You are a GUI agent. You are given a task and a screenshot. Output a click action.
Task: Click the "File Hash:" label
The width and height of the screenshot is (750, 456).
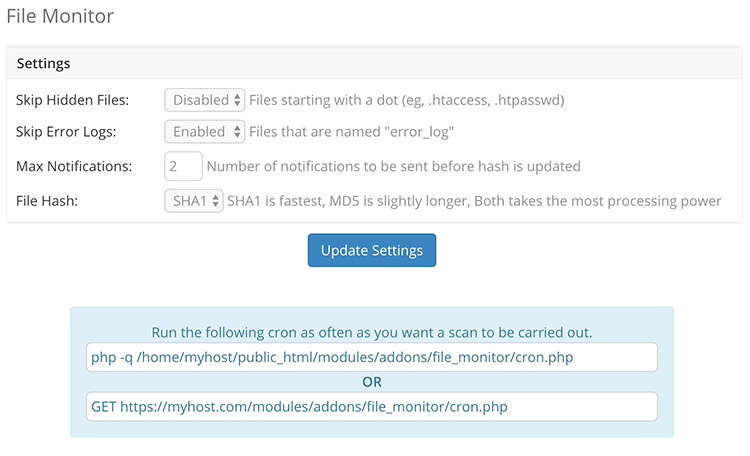click(48, 201)
